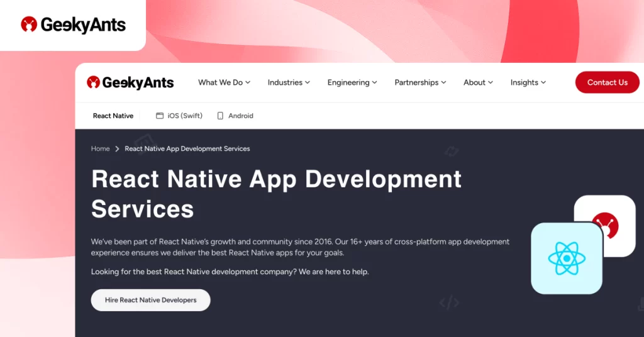The image size is (644, 337).
Task: Open the Industries menu
Action: click(289, 82)
